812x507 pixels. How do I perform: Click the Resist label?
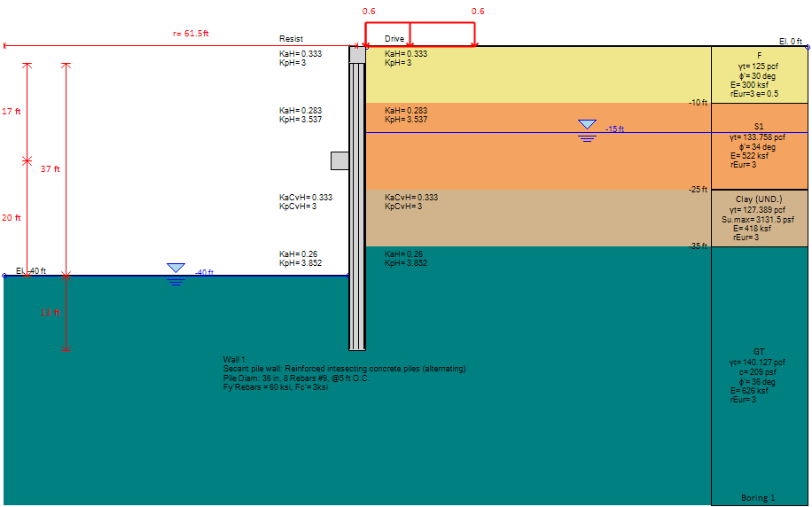tap(291, 39)
